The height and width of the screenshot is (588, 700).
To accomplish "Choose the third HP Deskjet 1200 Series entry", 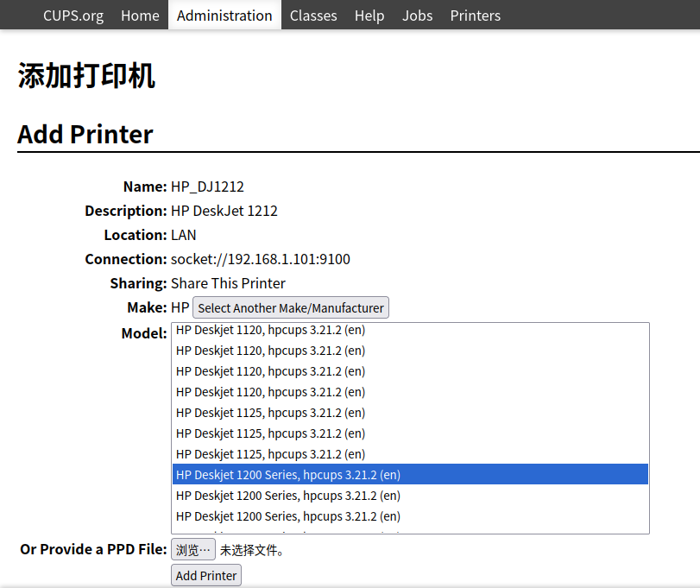I will tap(288, 516).
